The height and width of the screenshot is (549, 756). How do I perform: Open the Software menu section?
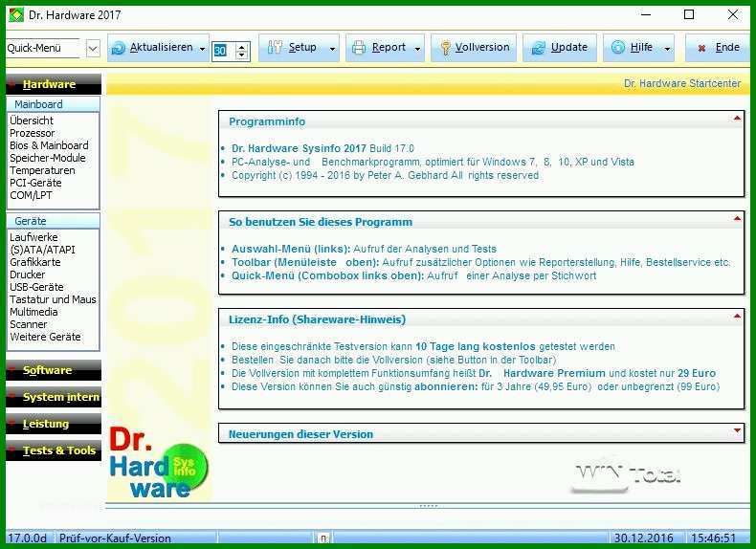coord(54,370)
